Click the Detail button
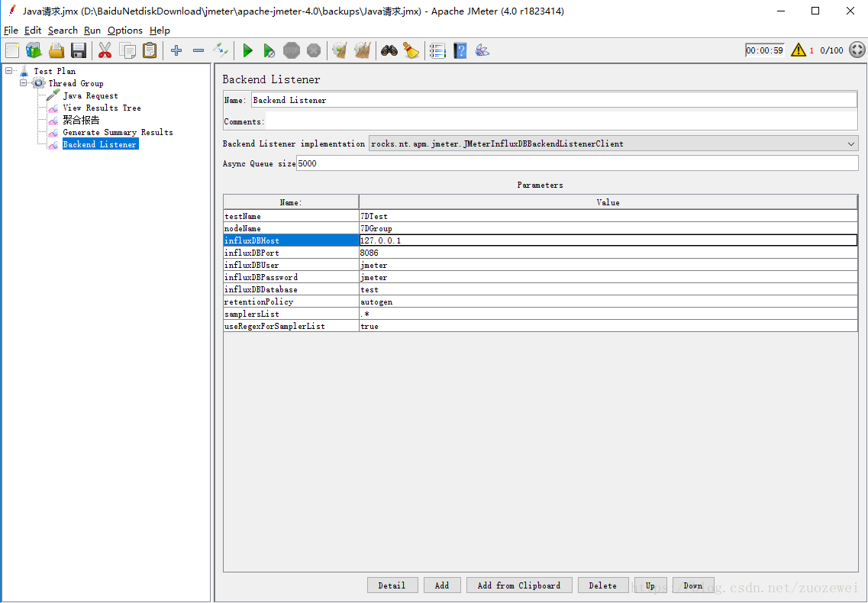This screenshot has width=868, height=603. [x=392, y=585]
